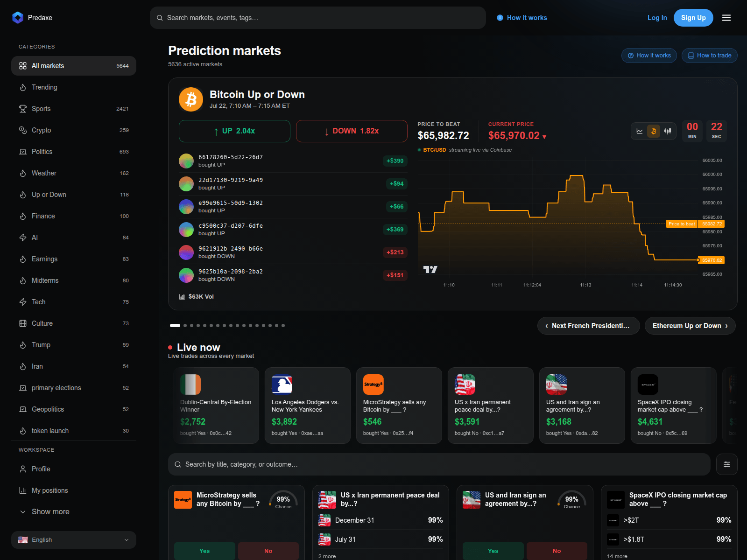The image size is (747, 560).
Task: Click the Culture film icon
Action: (x=23, y=323)
